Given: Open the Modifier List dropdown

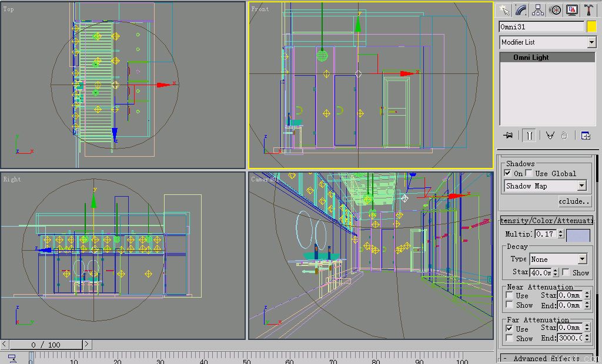Looking at the screenshot, I should (591, 42).
